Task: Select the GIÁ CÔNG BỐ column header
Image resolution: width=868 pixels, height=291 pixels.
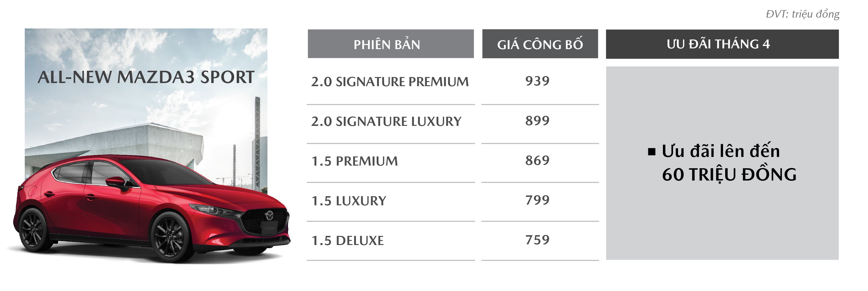Action: [540, 44]
